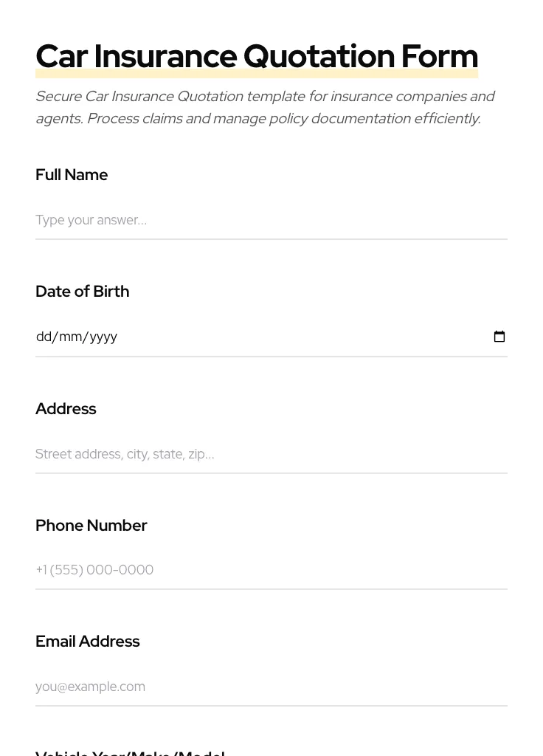Focus the you@example.com email field

coord(271,687)
